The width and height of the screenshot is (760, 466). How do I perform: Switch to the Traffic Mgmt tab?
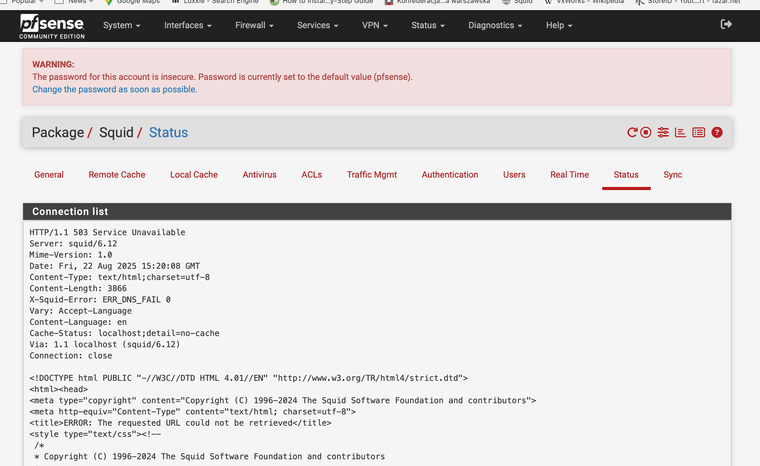coord(372,175)
